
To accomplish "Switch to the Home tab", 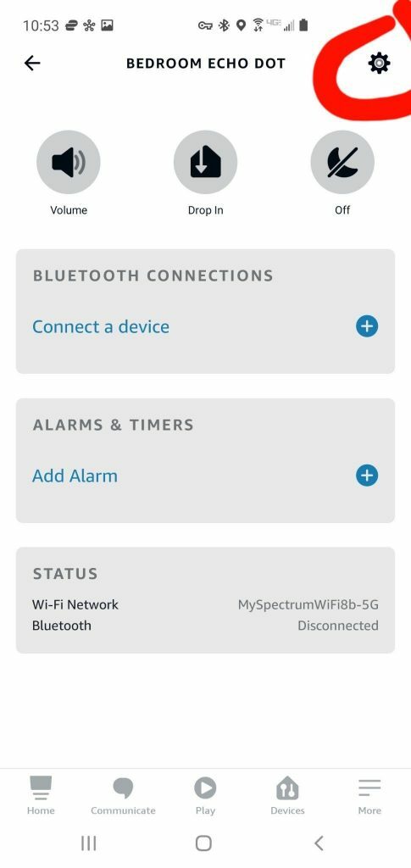I will click(x=41, y=795).
